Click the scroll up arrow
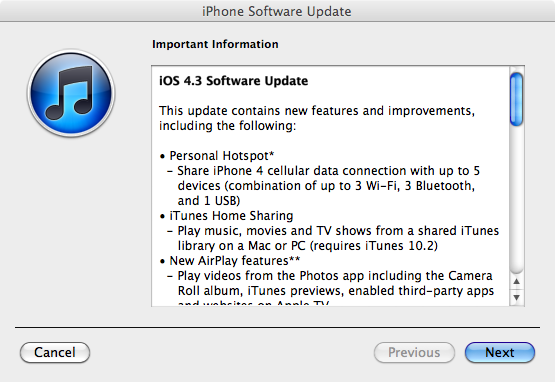Viewport: 555px width, 382px height. (x=516, y=281)
